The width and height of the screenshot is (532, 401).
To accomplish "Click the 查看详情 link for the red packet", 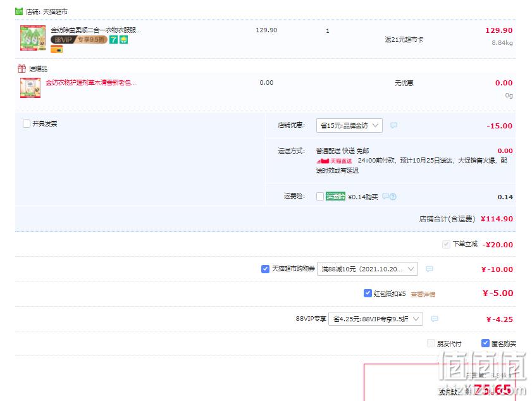I will pos(423,294).
